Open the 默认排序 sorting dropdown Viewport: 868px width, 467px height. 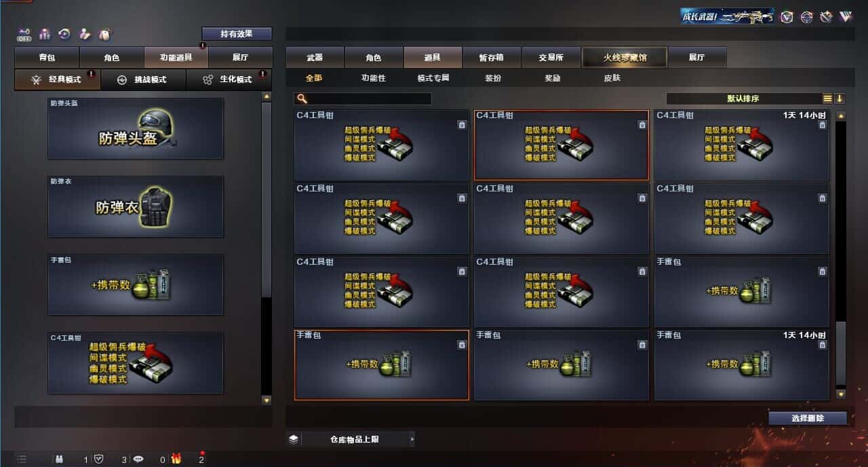(744, 98)
